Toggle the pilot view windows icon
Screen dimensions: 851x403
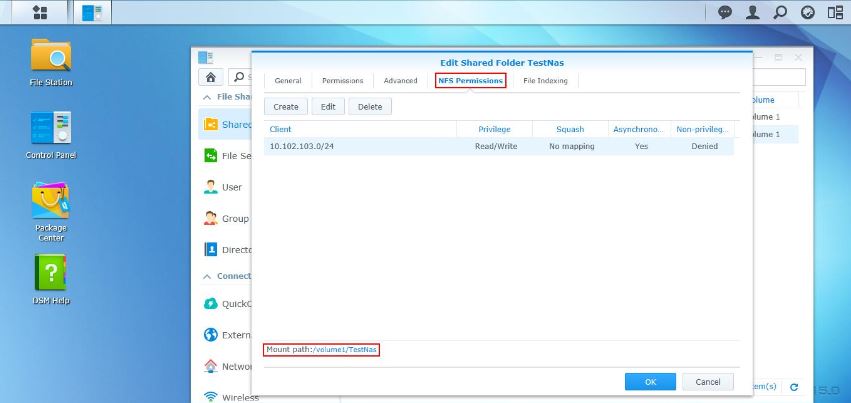(x=835, y=12)
